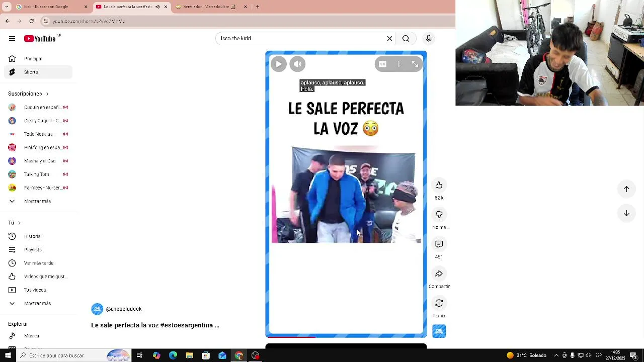Screen dimensions: 644x362
Task: Open the YouTube hamburger guide menu
Action: 12,39
